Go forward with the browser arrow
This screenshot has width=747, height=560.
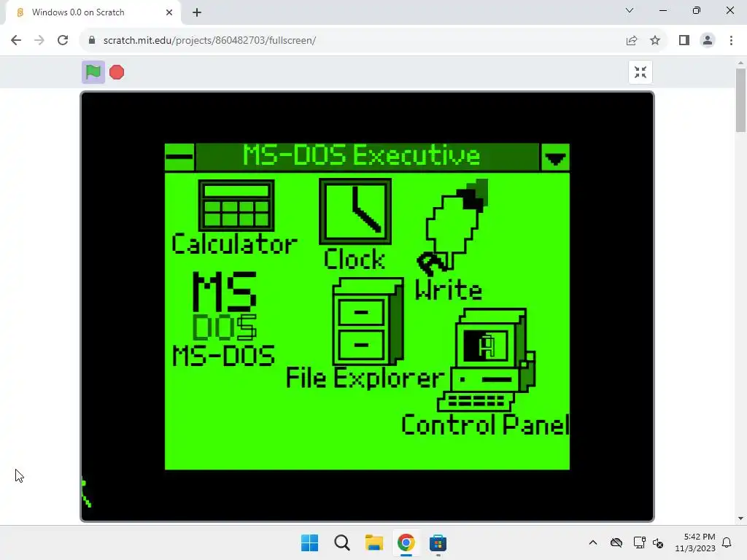point(39,41)
